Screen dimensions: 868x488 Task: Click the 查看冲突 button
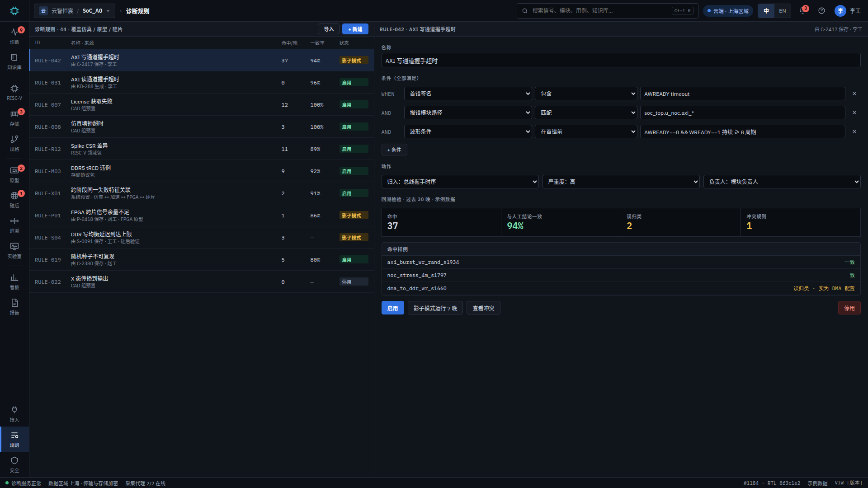483,308
